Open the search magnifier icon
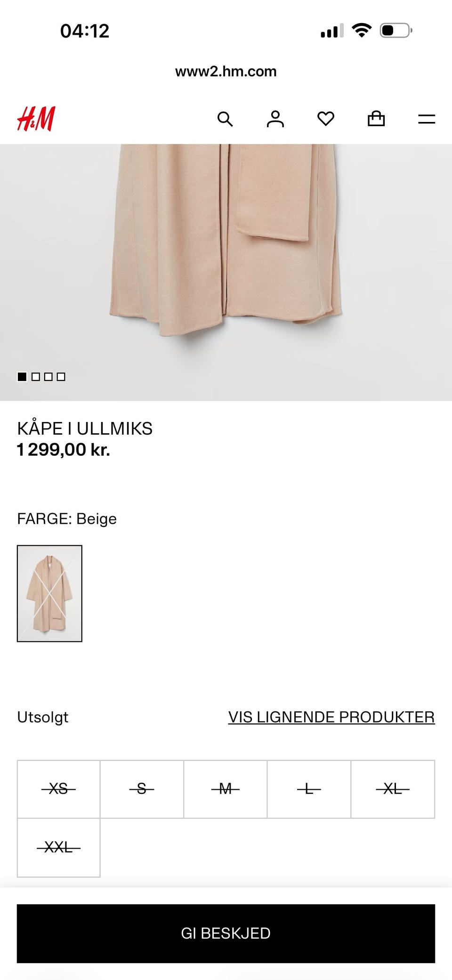Viewport: 452px width, 980px height. pos(225,119)
